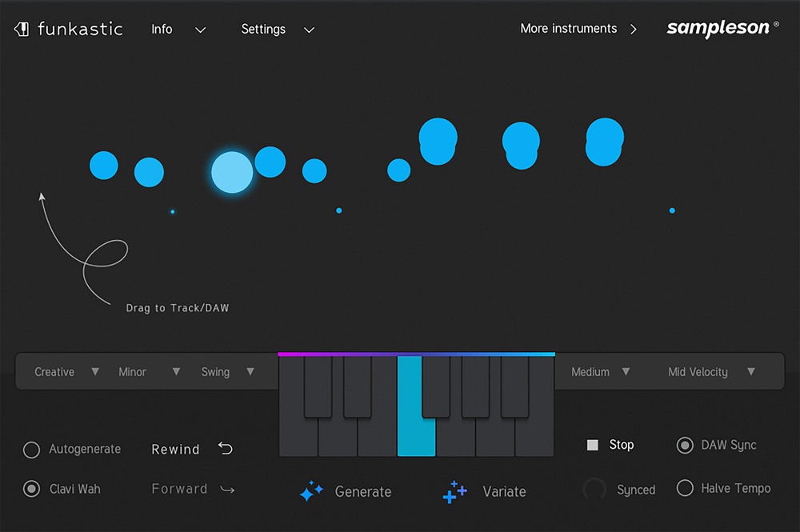Open the Swing feel dropdown

click(227, 372)
